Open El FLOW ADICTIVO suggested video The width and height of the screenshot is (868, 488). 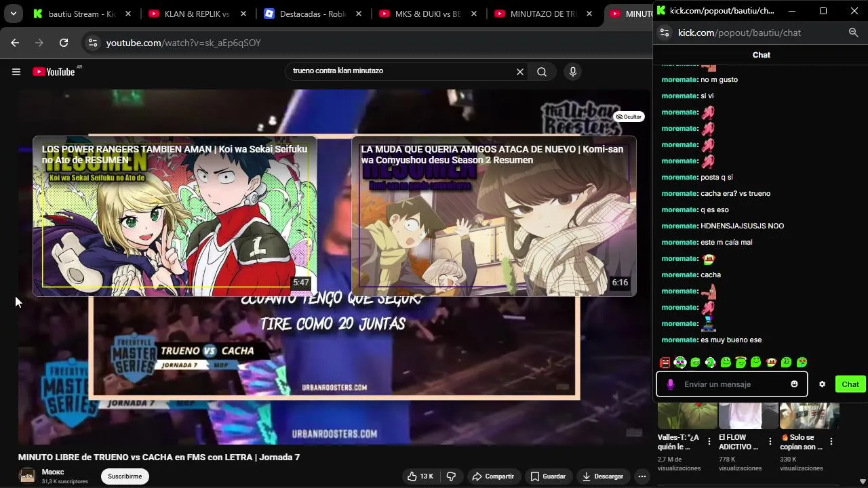click(x=749, y=416)
